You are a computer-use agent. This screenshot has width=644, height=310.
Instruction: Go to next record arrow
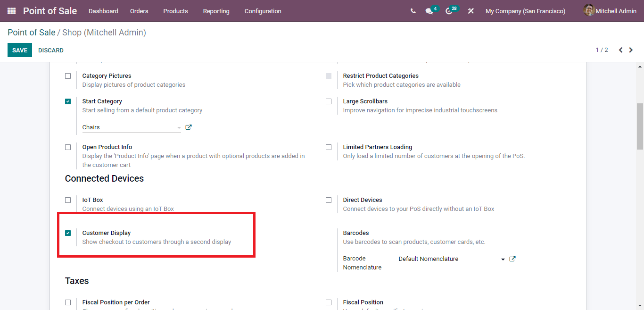coord(631,50)
